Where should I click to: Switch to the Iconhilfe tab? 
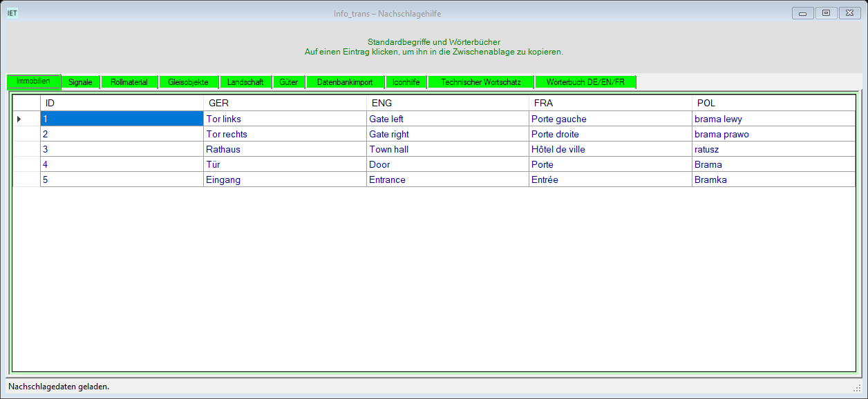point(406,82)
